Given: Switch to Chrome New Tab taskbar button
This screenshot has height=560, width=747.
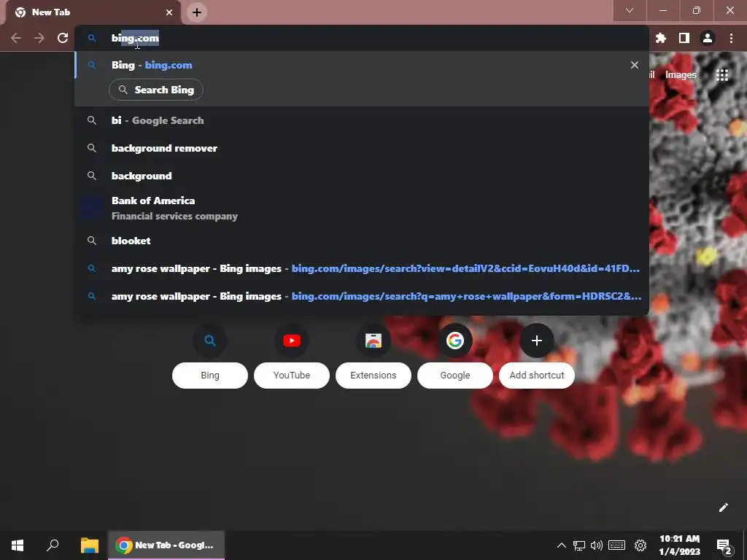Looking at the screenshot, I should 166,545.
